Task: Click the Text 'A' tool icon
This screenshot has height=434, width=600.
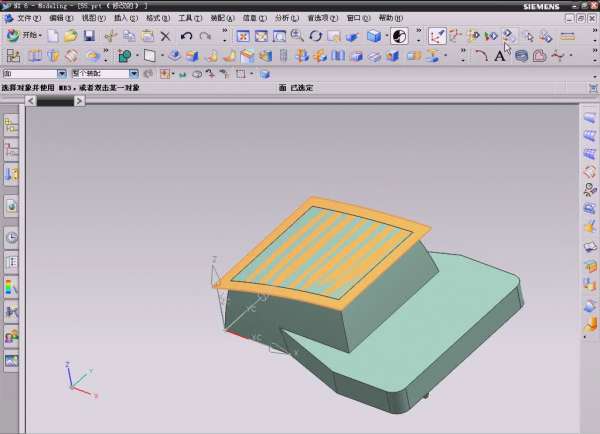Action: point(500,56)
